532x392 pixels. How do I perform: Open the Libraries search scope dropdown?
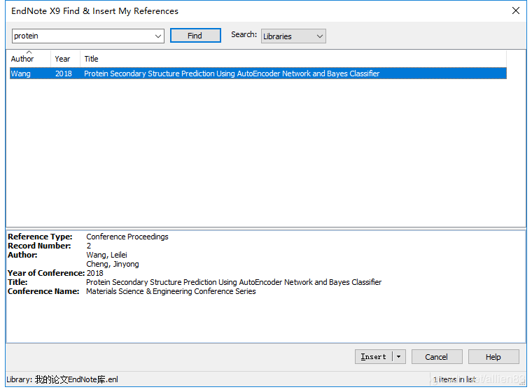point(293,36)
